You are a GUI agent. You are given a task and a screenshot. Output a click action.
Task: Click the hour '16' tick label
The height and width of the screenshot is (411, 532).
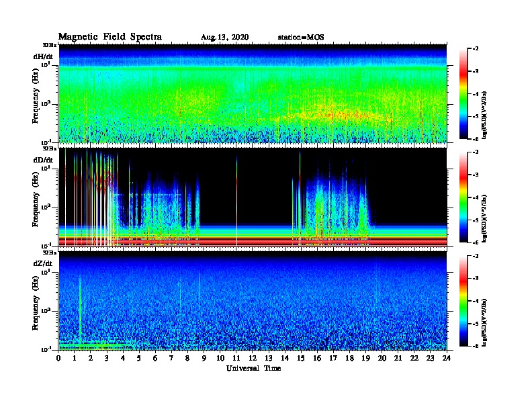click(317, 358)
